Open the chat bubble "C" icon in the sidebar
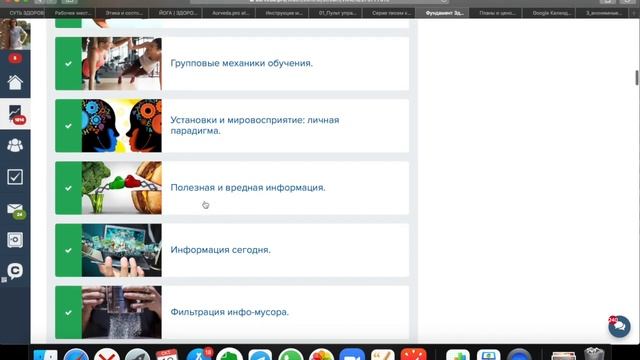 point(15,271)
